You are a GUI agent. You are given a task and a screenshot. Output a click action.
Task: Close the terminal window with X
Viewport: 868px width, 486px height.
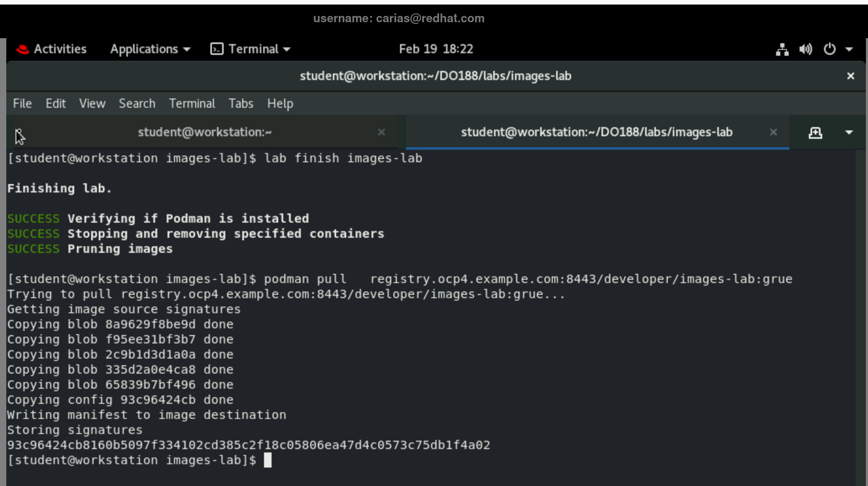[x=850, y=76]
